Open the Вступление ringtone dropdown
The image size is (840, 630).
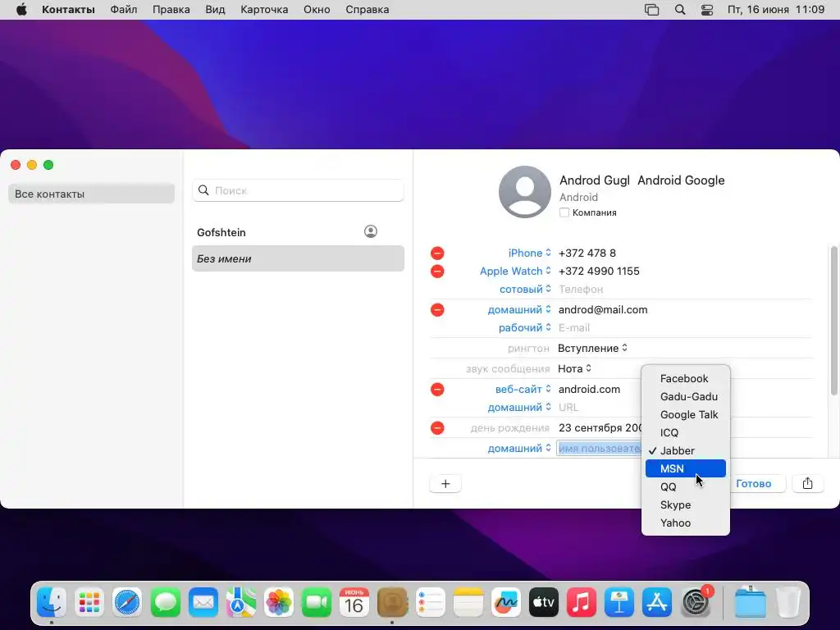pyautogui.click(x=592, y=348)
